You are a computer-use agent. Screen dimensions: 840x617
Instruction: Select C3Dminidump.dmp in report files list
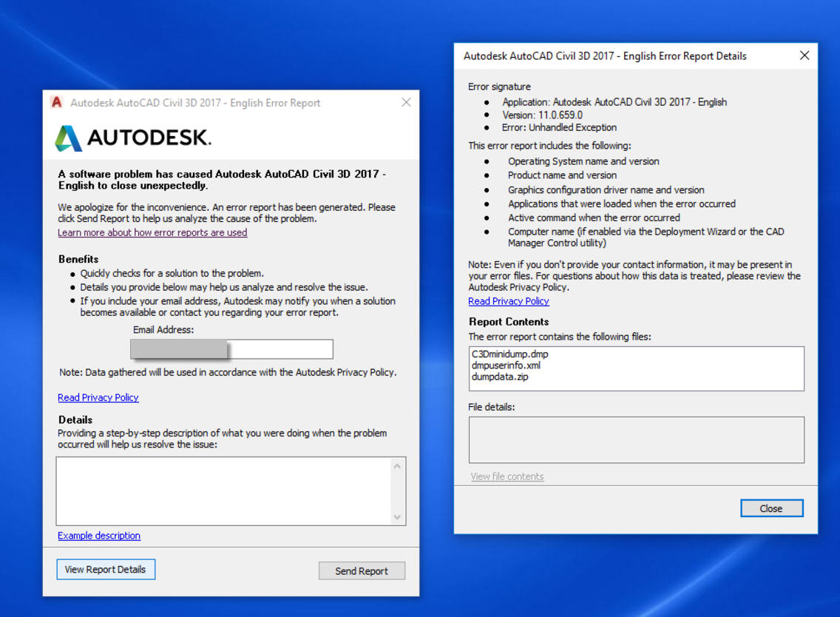click(510, 354)
